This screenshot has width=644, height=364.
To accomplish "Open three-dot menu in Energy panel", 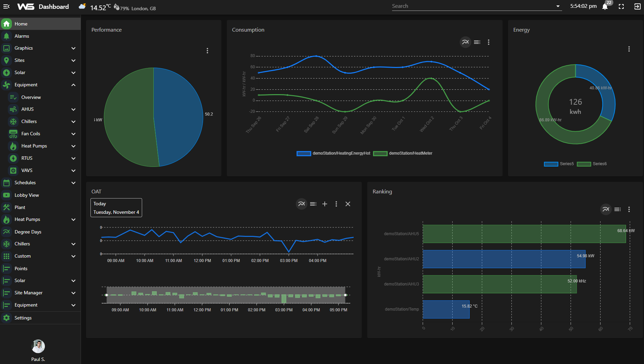I will (629, 49).
